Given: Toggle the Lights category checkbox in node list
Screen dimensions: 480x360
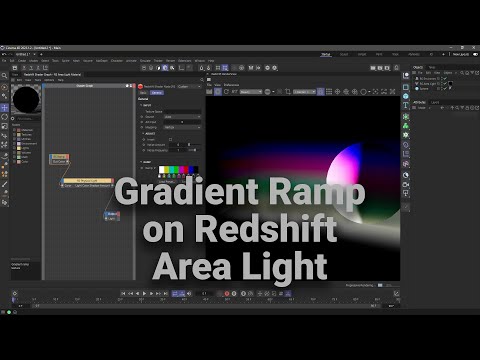Looking at the screenshot, I should [x=15, y=148].
